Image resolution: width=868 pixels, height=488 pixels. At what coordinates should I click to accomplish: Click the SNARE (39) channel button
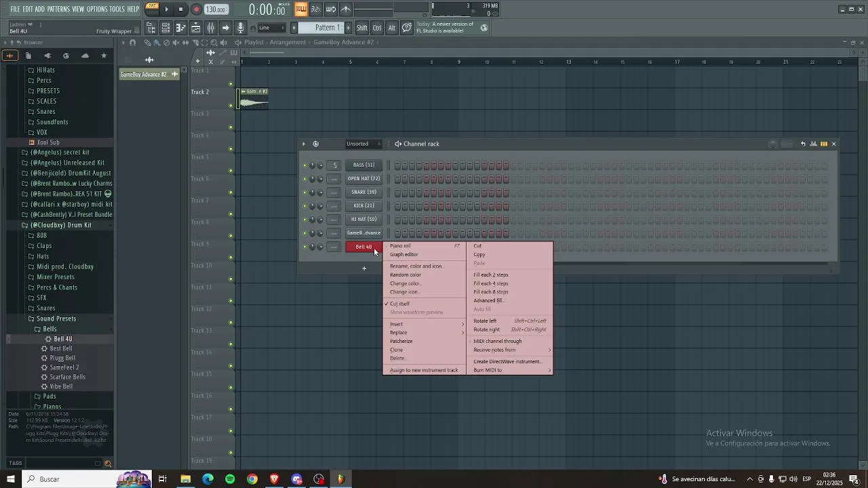(364, 192)
